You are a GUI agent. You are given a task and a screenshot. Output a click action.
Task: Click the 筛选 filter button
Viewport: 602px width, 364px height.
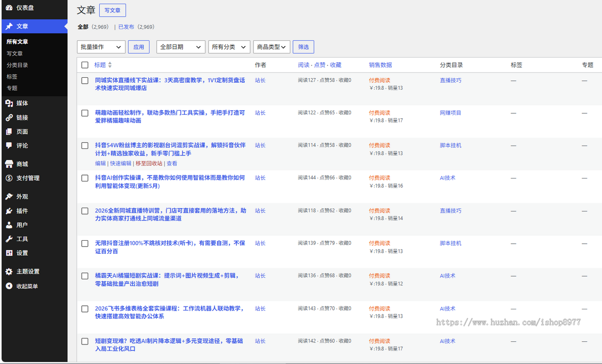coord(304,47)
